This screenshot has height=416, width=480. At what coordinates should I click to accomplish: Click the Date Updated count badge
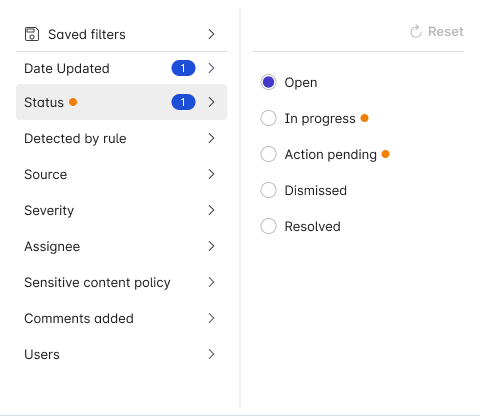(183, 68)
